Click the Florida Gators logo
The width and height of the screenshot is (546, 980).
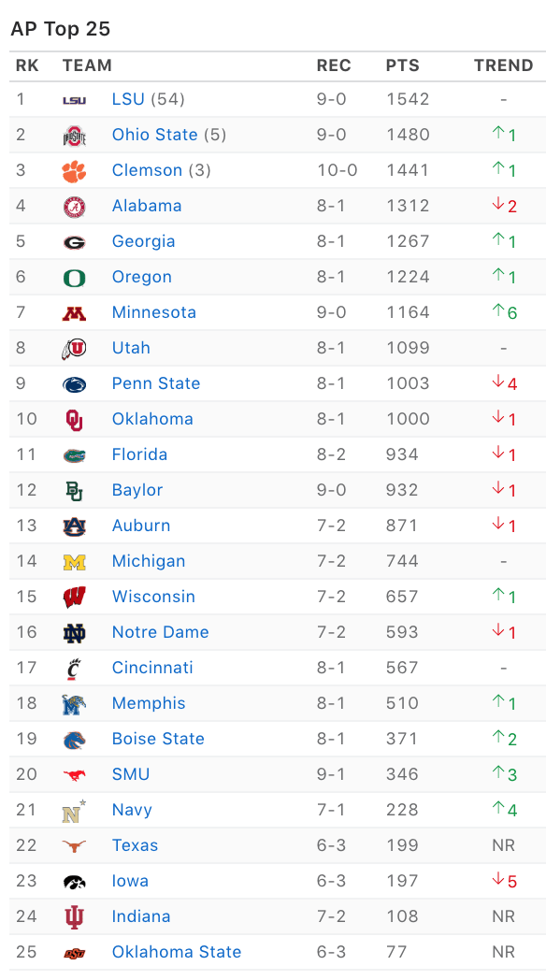click(x=75, y=455)
